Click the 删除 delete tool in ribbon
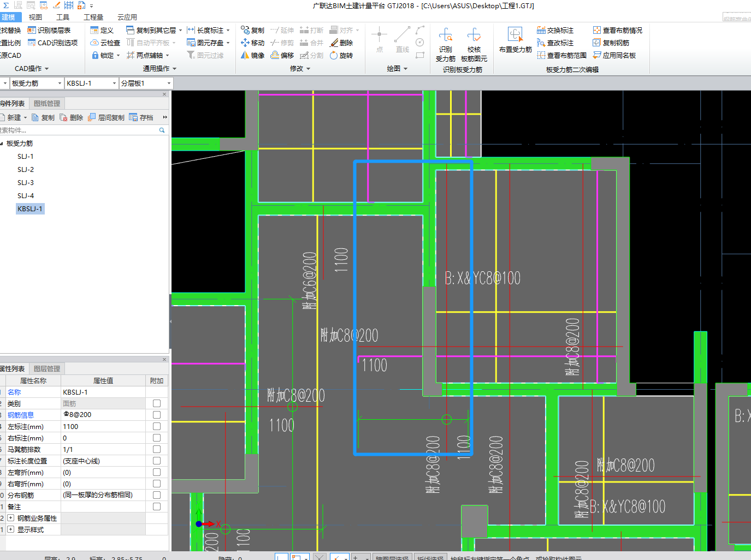The height and width of the screenshot is (560, 751). pyautogui.click(x=341, y=43)
